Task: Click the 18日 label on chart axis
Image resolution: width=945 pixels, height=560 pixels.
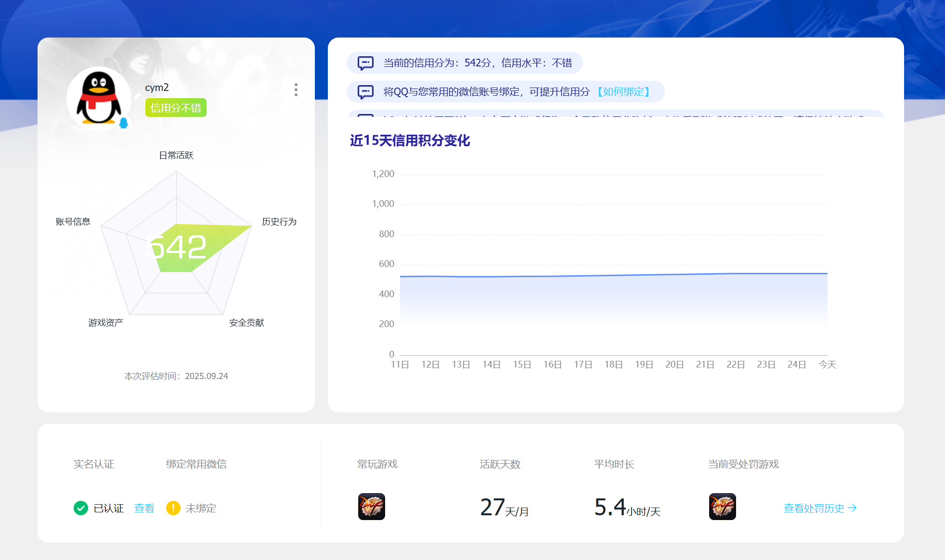Action: 613,365
